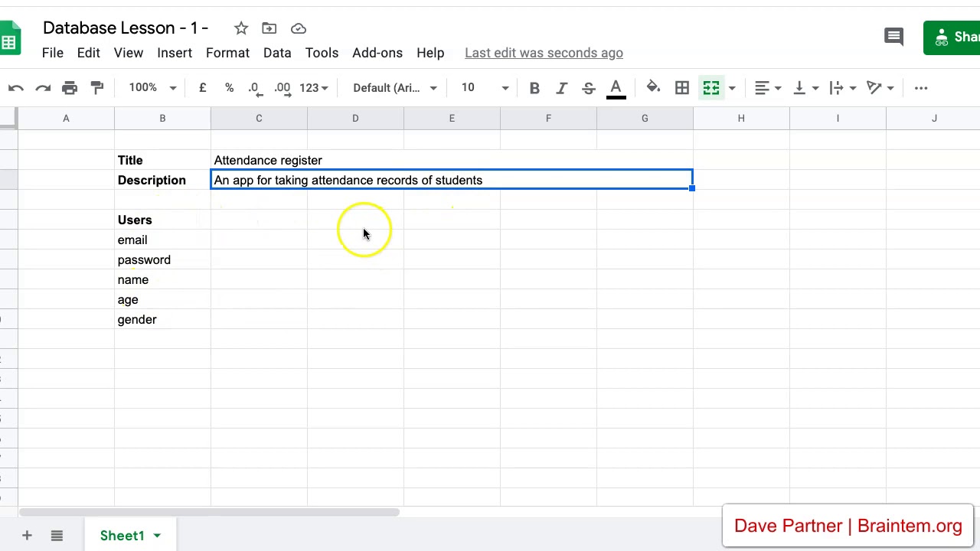
Task: Open comment history icon
Action: point(893,36)
